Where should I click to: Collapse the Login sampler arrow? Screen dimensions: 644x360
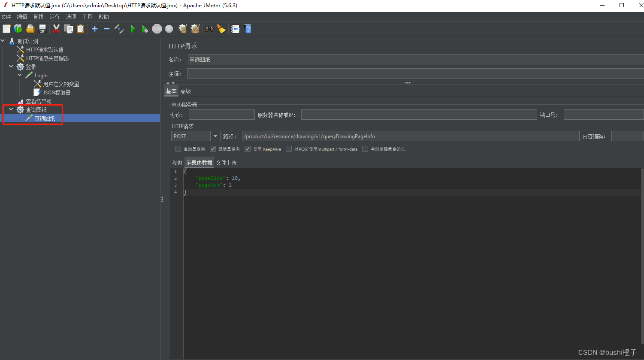pos(20,75)
